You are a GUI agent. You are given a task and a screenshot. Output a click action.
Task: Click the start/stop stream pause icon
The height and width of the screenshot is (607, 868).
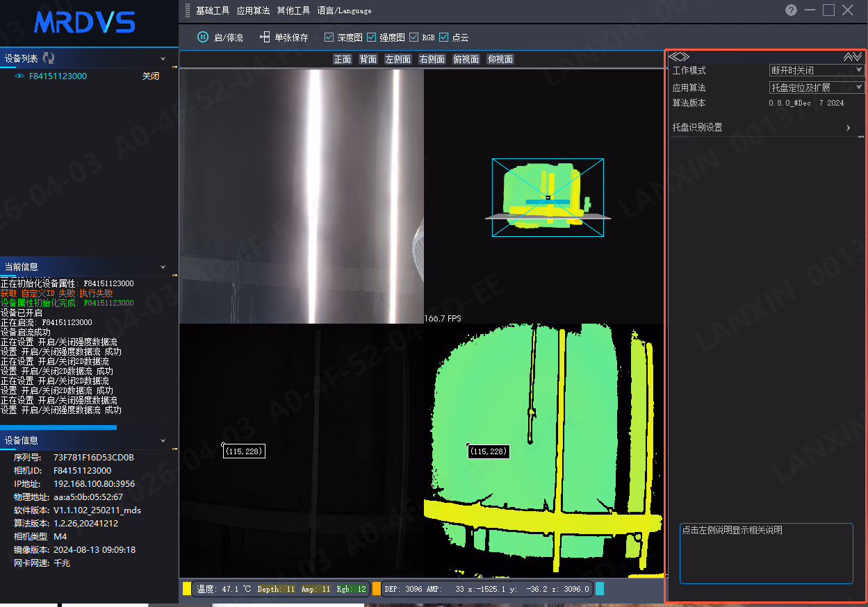[x=203, y=38]
